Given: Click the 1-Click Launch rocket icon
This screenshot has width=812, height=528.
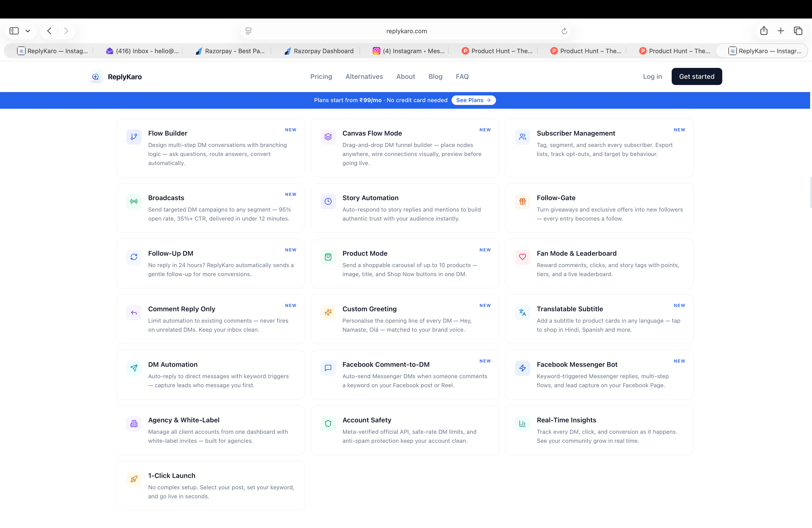Looking at the screenshot, I should [x=134, y=479].
